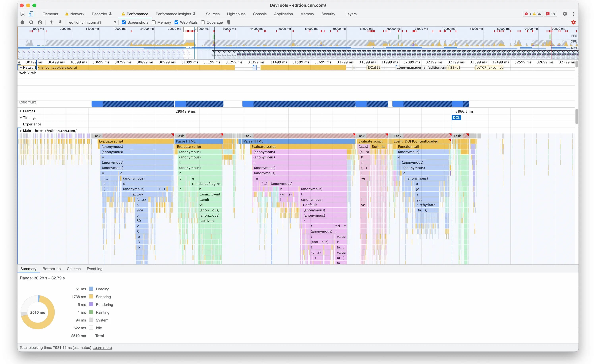Collapse the Main thread track

(20, 131)
